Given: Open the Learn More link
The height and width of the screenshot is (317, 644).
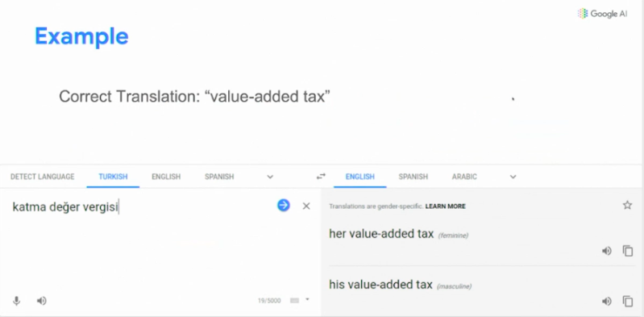Looking at the screenshot, I should point(445,206).
